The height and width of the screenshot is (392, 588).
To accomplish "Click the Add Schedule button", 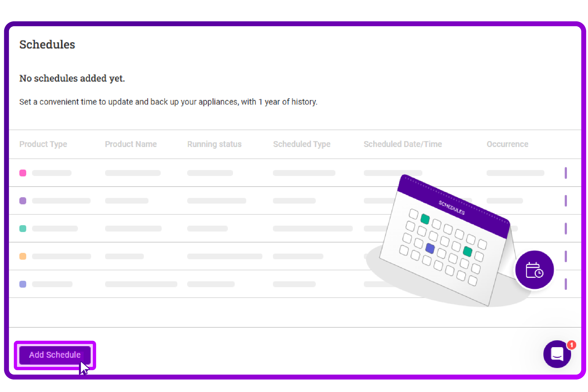I will click(x=55, y=355).
